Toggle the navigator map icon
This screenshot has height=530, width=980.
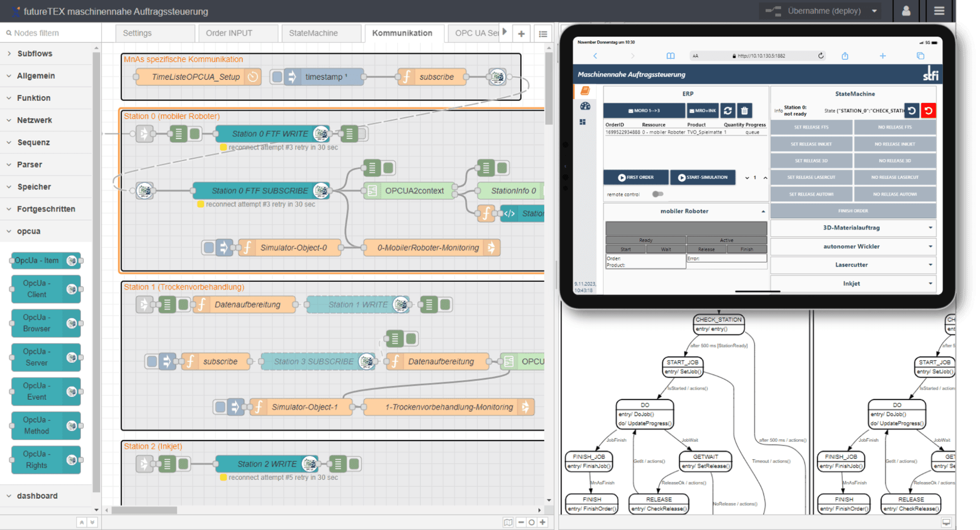tap(509, 522)
